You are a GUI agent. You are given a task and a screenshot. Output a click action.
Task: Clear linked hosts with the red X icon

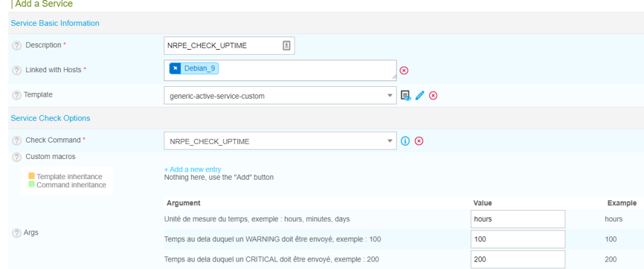click(x=404, y=70)
